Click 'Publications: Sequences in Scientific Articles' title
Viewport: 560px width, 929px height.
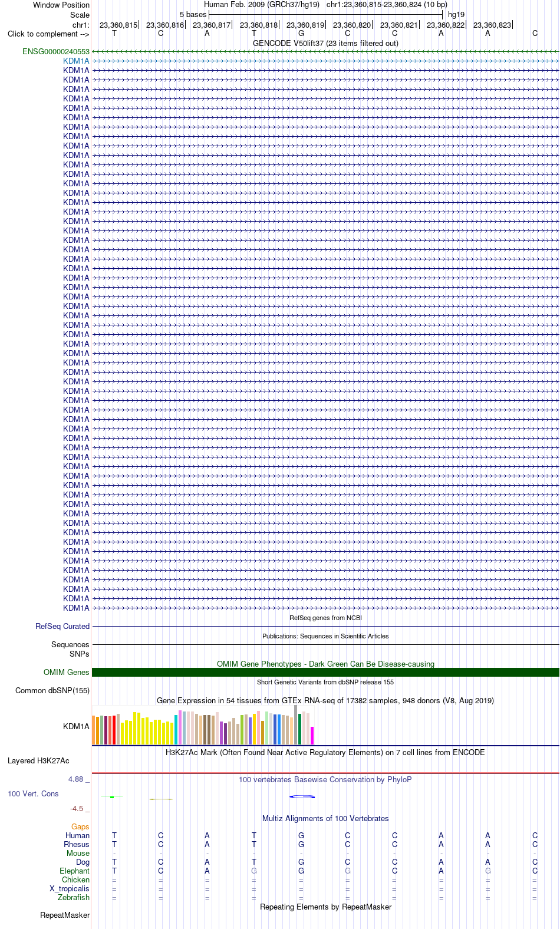coord(325,637)
